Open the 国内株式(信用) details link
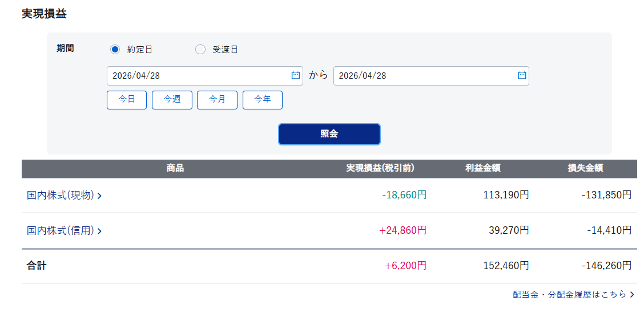The width and height of the screenshot is (644, 309). pyautogui.click(x=60, y=231)
